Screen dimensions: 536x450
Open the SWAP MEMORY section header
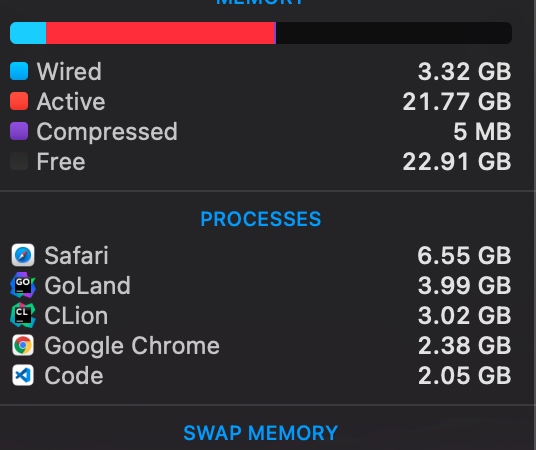(x=261, y=433)
